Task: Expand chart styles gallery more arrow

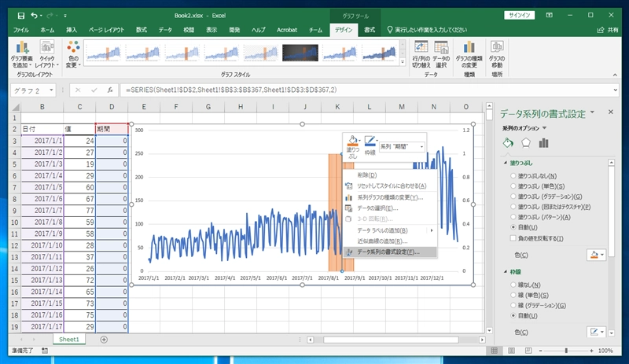Action: point(403,62)
